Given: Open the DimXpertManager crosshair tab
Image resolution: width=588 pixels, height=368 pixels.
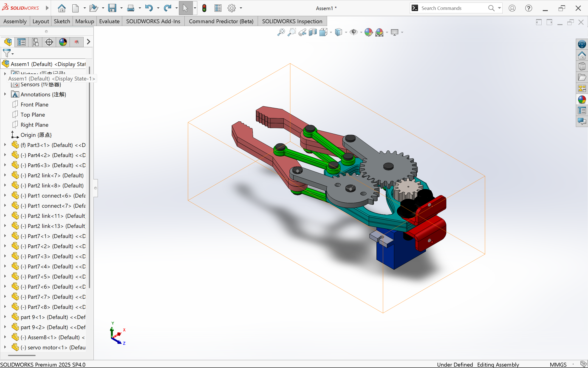Looking at the screenshot, I should (x=49, y=42).
